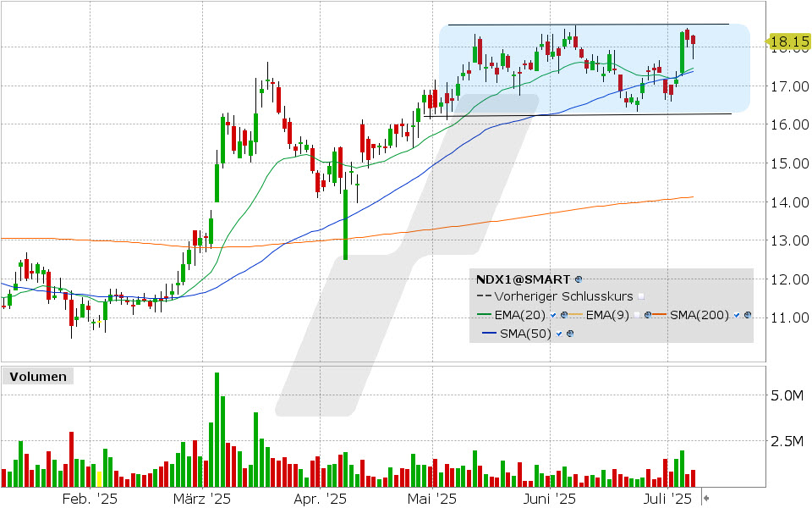Click the Juli '25 date axis label
812x508 pixels.
667,499
